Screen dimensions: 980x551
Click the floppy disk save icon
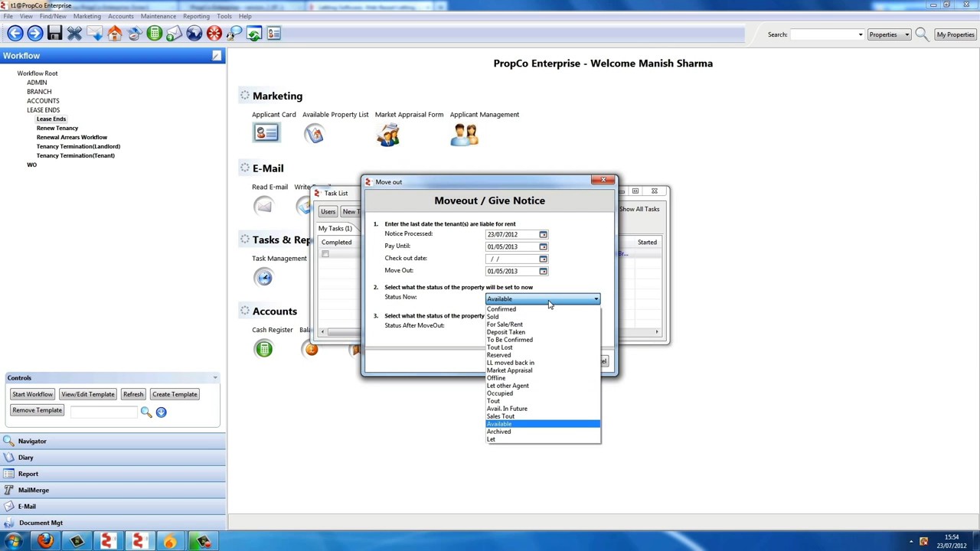(54, 33)
